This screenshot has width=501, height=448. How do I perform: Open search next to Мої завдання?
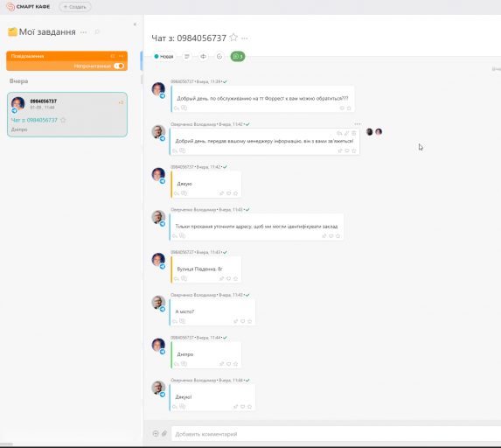[97, 32]
